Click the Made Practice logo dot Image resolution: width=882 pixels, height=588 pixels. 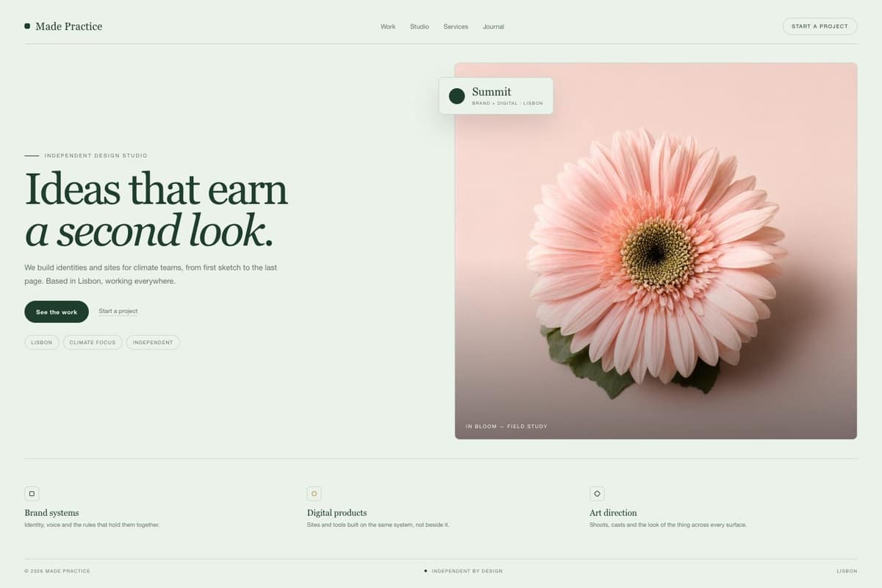pos(27,26)
